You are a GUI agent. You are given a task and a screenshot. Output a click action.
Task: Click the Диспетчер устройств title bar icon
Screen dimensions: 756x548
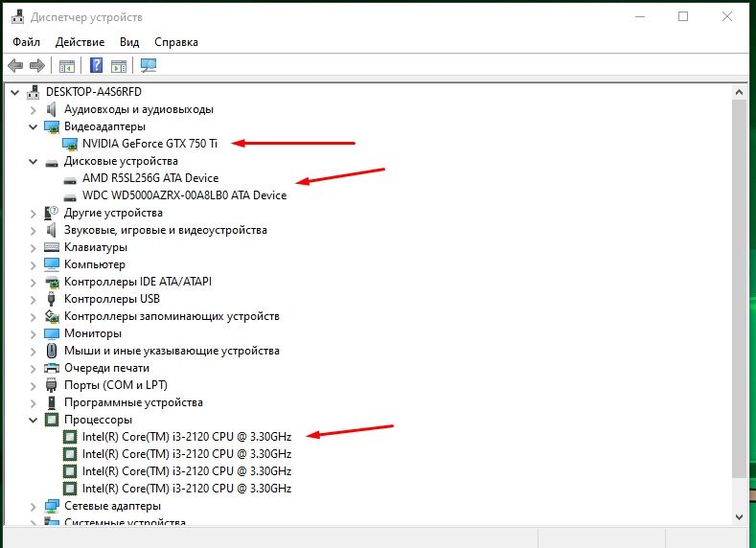[x=18, y=17]
